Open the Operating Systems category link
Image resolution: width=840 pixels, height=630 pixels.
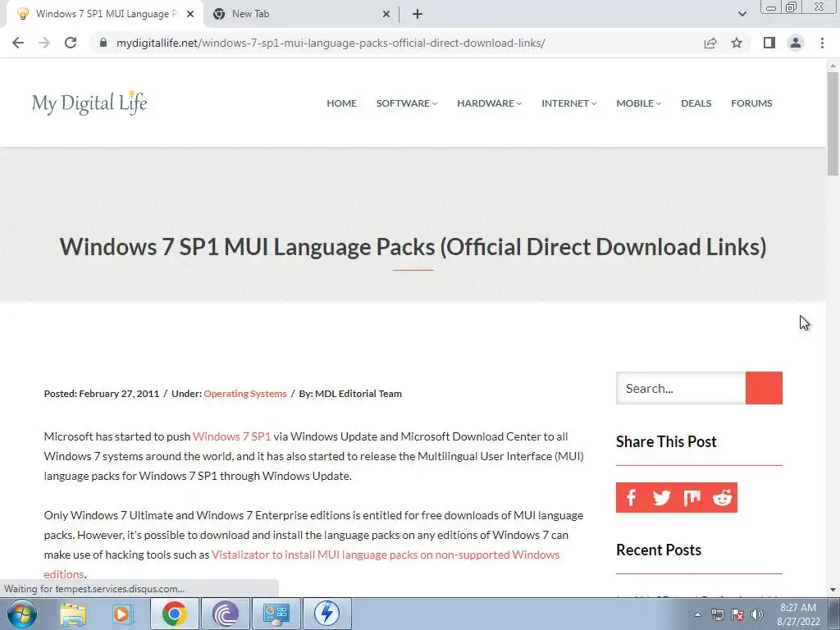click(244, 394)
